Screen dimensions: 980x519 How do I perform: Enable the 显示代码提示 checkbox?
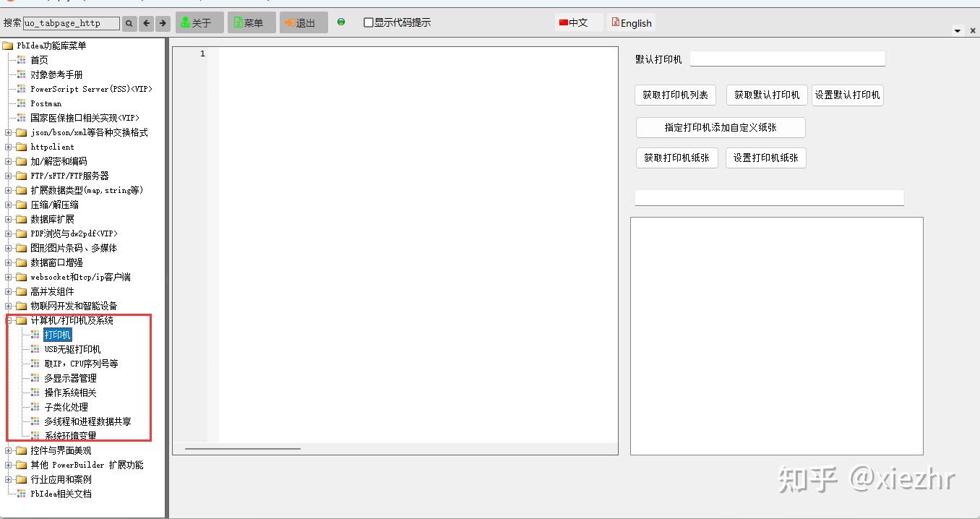[x=369, y=22]
